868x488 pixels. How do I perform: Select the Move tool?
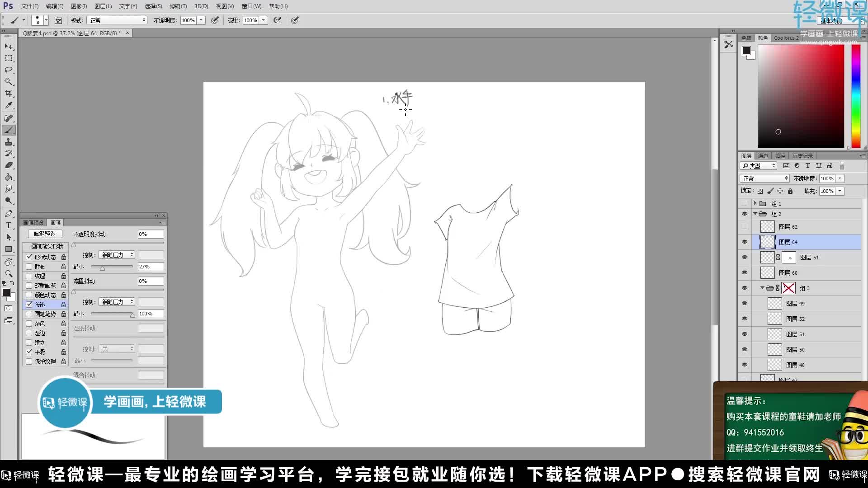point(8,47)
